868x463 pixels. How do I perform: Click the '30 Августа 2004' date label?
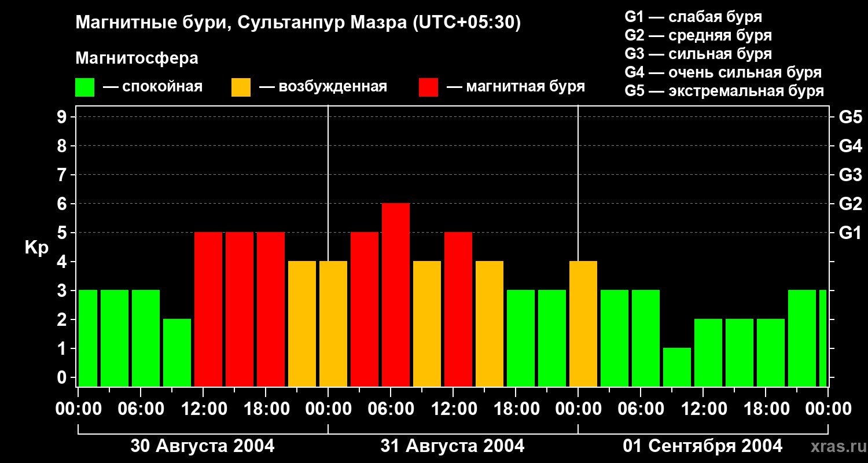coord(203,446)
